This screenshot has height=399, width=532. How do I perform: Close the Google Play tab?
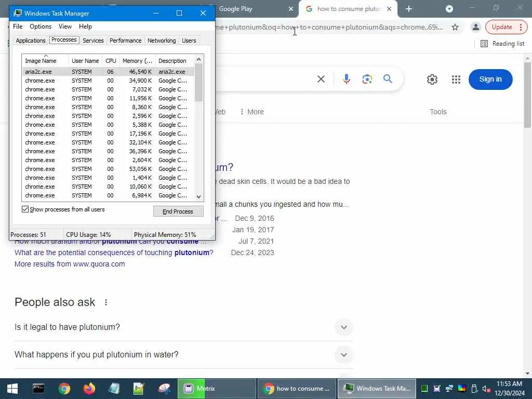click(x=291, y=9)
